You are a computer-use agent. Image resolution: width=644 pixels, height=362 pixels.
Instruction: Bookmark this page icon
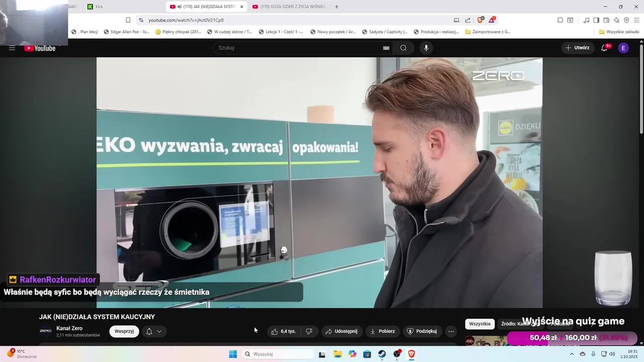point(128,20)
